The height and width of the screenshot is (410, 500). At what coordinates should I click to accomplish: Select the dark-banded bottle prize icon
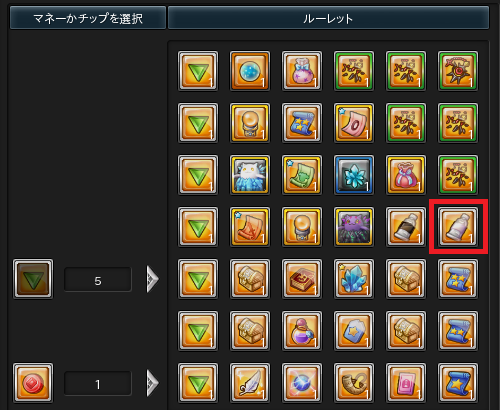(x=406, y=227)
